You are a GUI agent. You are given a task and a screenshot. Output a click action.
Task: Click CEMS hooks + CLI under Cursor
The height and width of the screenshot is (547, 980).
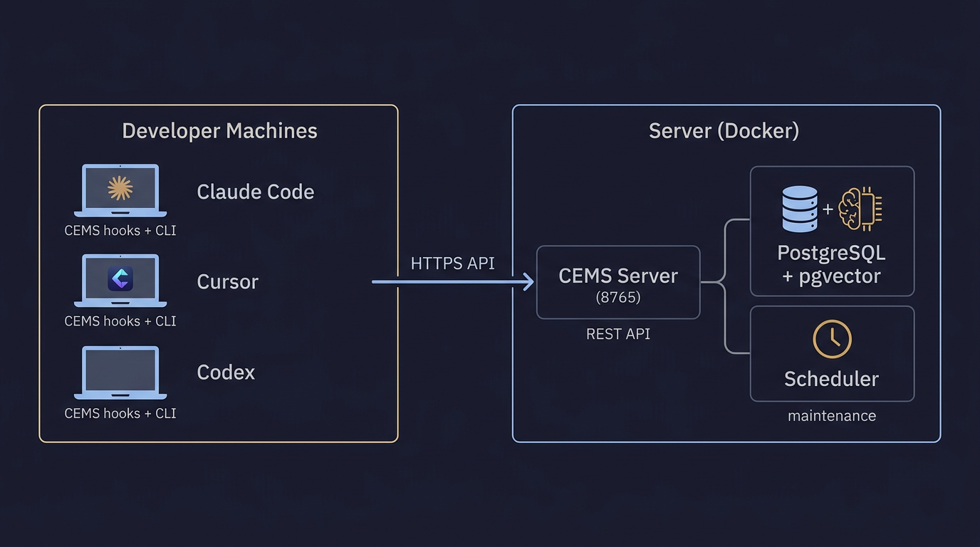[x=120, y=321]
